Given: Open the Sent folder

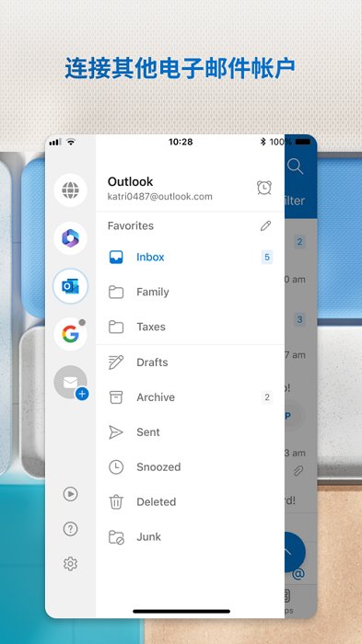Looking at the screenshot, I should (190, 432).
